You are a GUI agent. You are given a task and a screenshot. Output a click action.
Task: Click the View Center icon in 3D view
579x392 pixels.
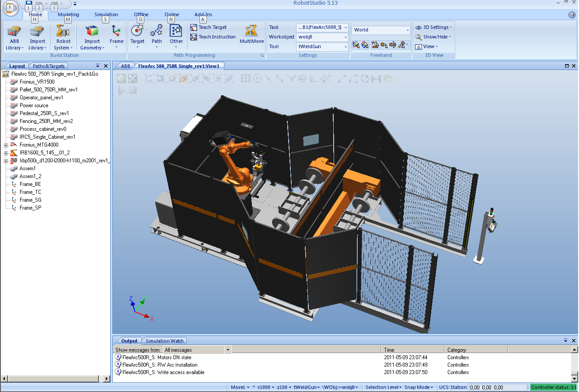[133, 78]
